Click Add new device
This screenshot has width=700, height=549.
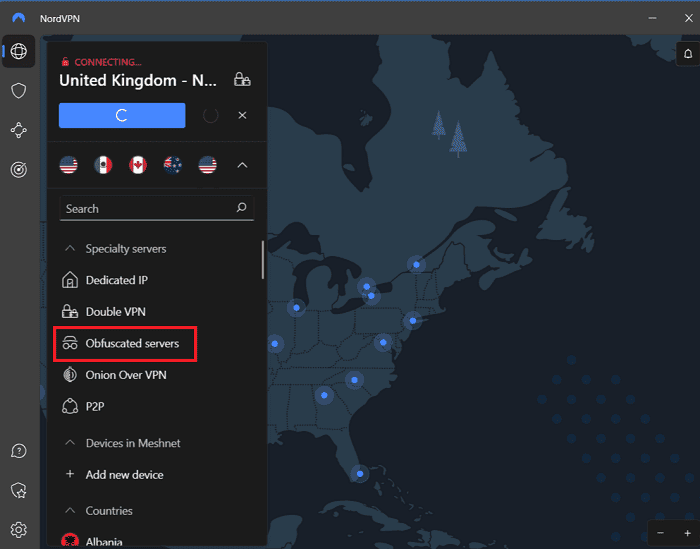pos(124,475)
